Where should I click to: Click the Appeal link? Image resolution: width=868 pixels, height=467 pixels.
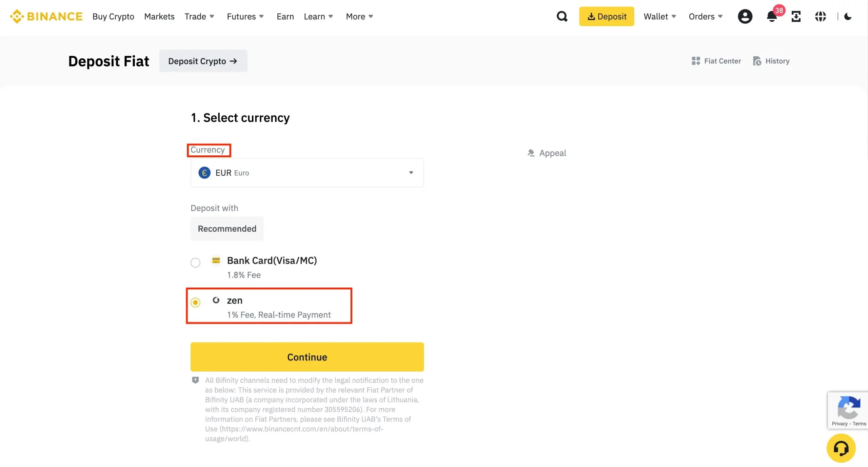click(546, 153)
